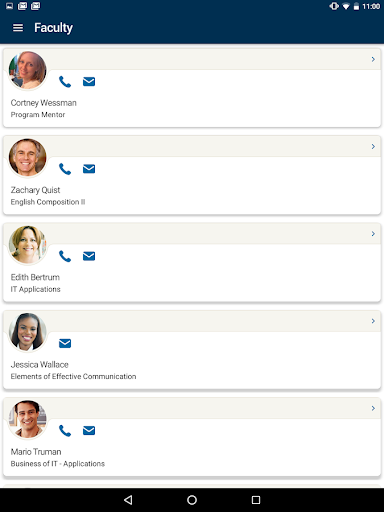Email Mario Truman via envelope icon

[x=89, y=431]
